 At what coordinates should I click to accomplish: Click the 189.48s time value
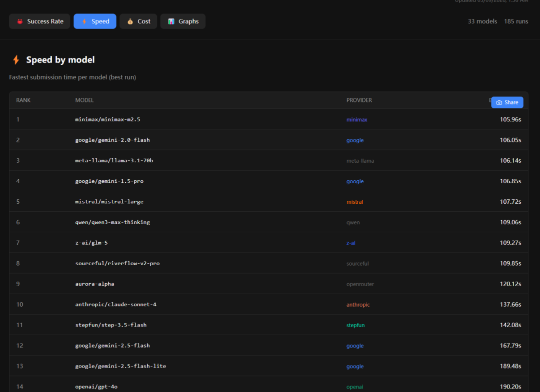(x=510, y=366)
